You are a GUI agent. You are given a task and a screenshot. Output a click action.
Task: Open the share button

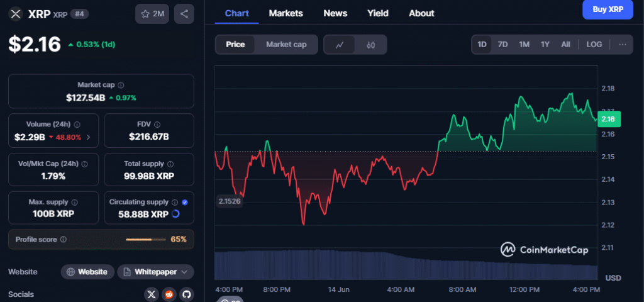coord(184,14)
